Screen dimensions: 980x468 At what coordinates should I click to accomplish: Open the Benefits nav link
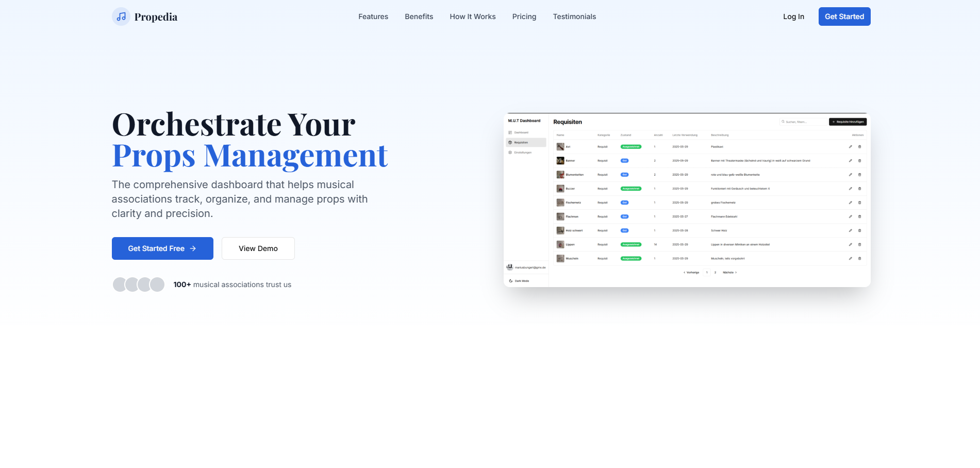[x=419, y=16]
